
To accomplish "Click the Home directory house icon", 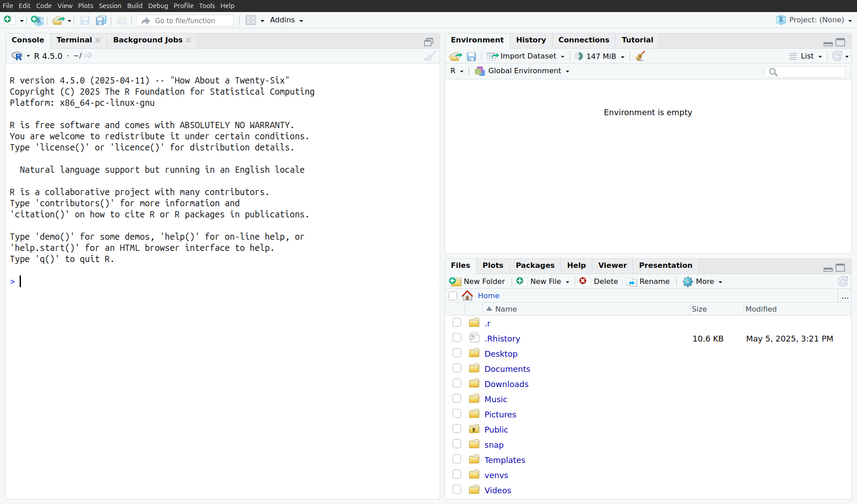I will click(467, 296).
